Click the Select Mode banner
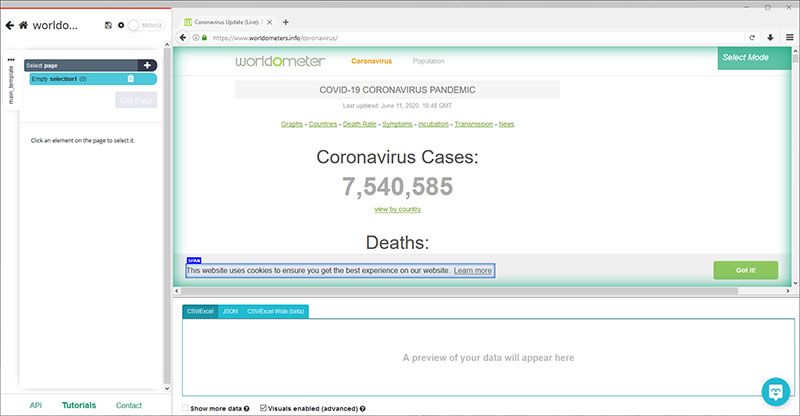Screen dimensions: 800x416 754,58
